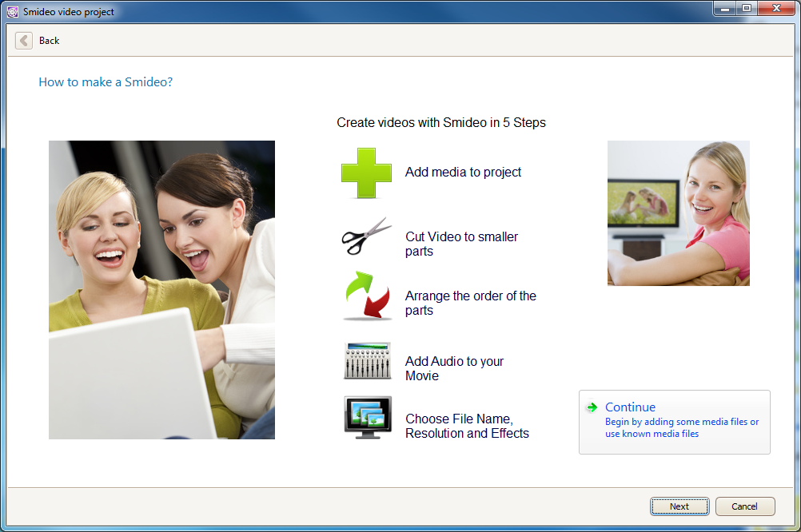The width and height of the screenshot is (801, 532).
Task: Click the scissors Cut Video icon
Action: (x=366, y=236)
